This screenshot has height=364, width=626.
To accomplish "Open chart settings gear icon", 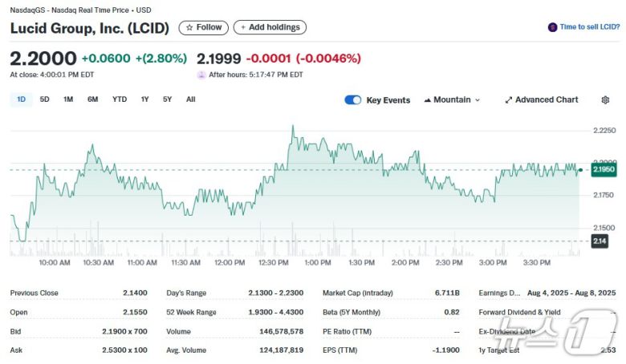I will 605,100.
